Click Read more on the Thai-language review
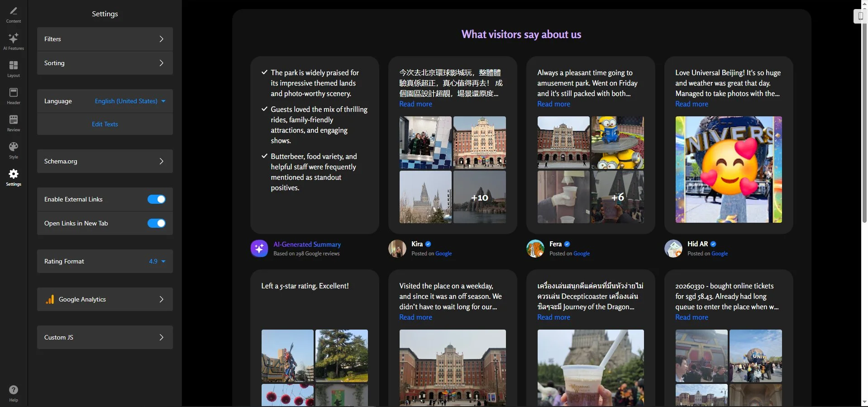This screenshot has width=868, height=407. 553,317
